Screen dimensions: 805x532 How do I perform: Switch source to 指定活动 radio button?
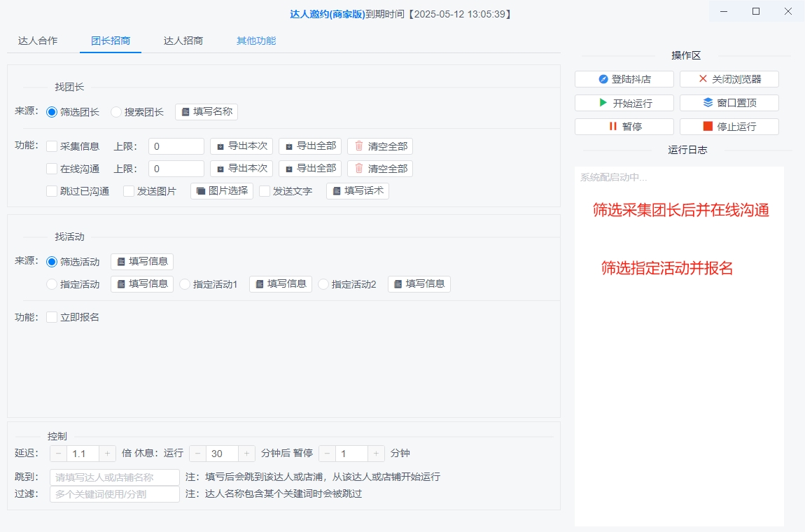pos(51,283)
